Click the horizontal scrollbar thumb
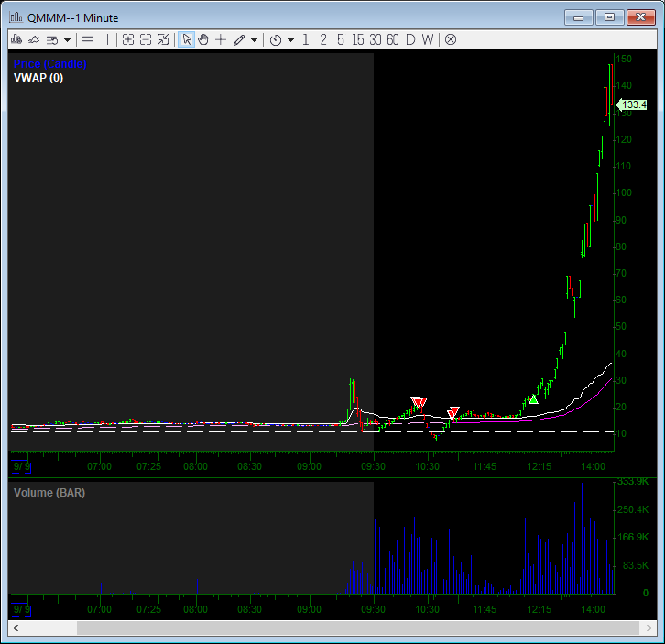Image resolution: width=665 pixels, height=644 pixels. tap(357, 628)
